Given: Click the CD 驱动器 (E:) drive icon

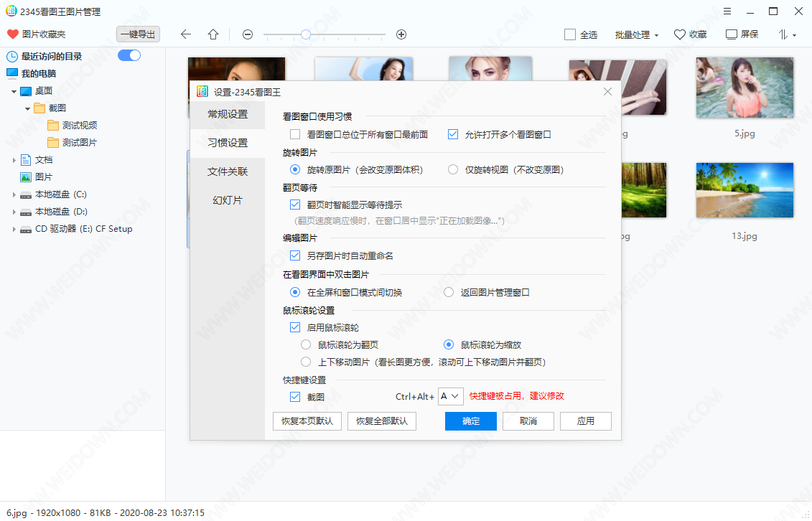Looking at the screenshot, I should (x=26, y=229).
